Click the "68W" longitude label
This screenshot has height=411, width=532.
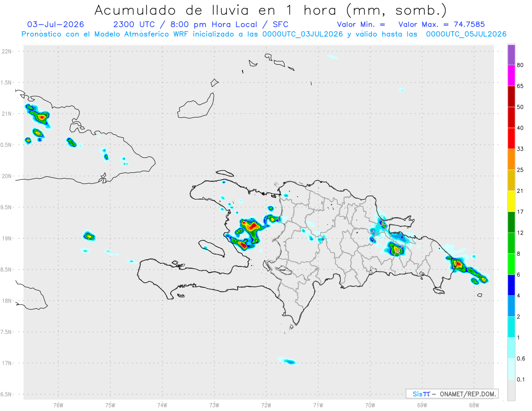[474, 405]
